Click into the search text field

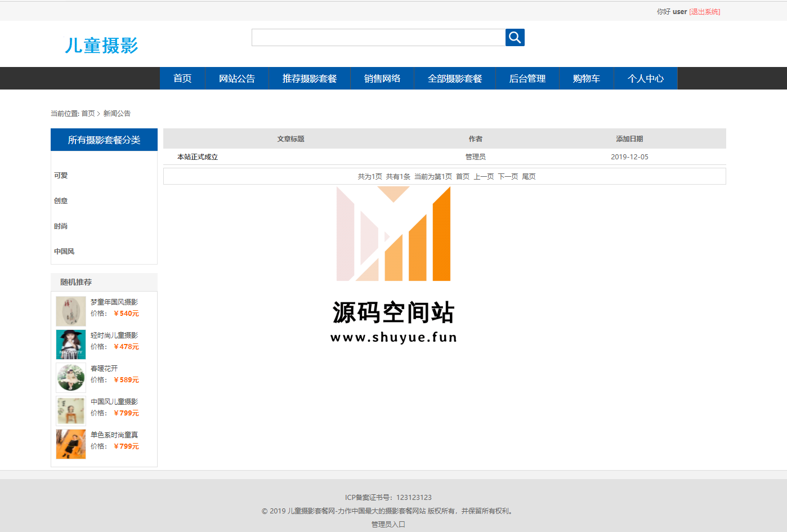(x=378, y=37)
